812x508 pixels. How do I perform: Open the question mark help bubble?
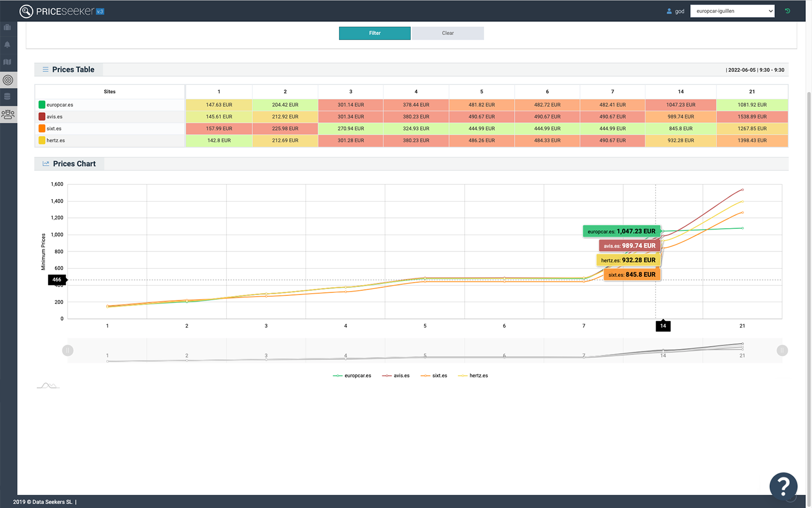point(783,486)
